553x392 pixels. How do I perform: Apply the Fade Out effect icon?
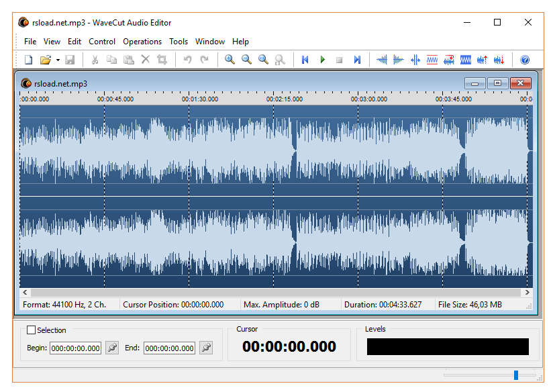398,60
